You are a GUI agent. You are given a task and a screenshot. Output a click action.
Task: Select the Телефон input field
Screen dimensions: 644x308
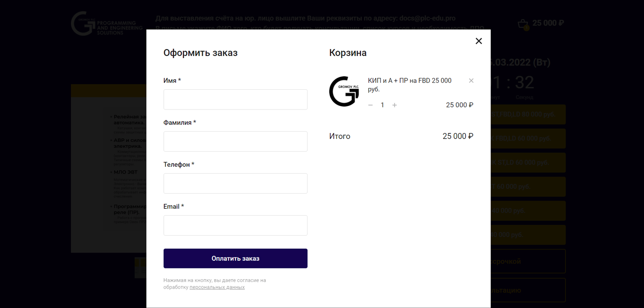coord(235,184)
